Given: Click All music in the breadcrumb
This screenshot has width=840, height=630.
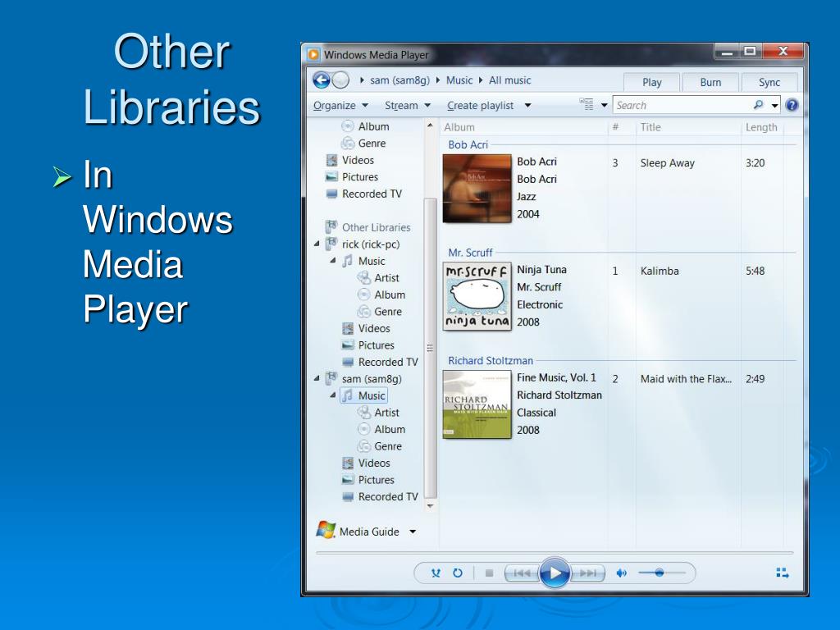Looking at the screenshot, I should click(x=509, y=80).
